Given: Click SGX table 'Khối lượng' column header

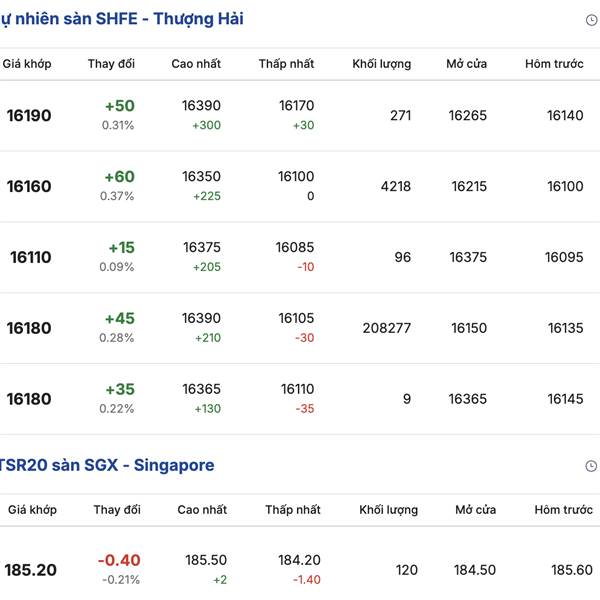Looking at the screenshot, I should [x=388, y=510].
